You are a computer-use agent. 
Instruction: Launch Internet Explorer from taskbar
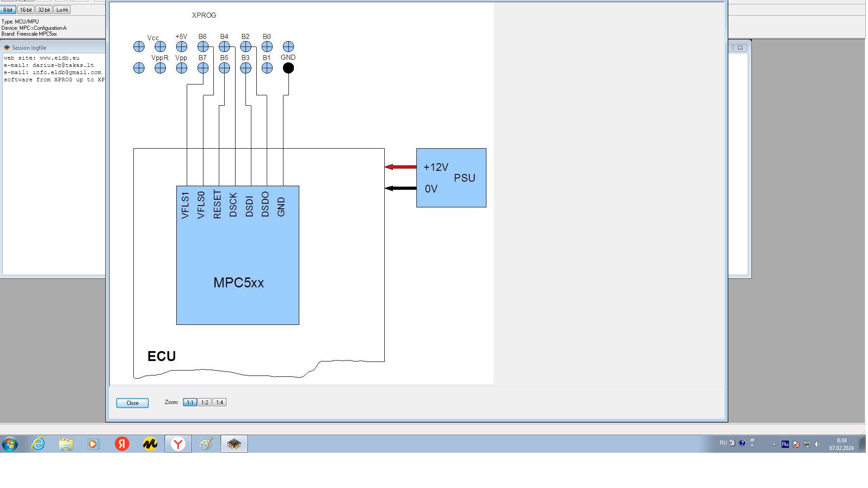(38, 444)
